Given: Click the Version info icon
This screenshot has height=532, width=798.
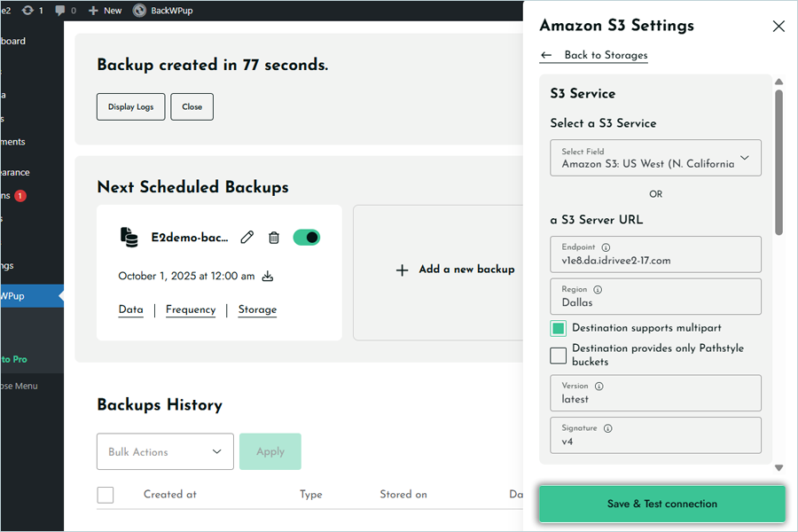Looking at the screenshot, I should tap(598, 386).
